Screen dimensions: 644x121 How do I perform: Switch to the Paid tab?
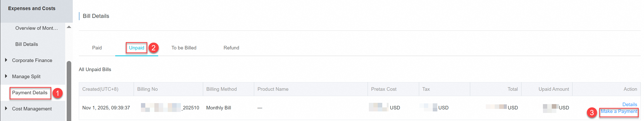point(97,48)
